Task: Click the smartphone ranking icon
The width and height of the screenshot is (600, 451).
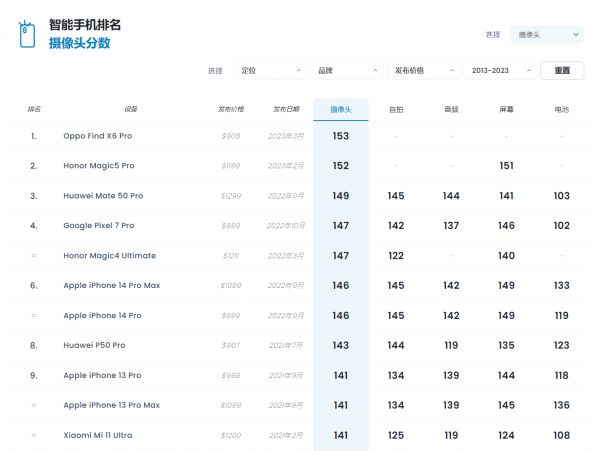Action: point(27,34)
